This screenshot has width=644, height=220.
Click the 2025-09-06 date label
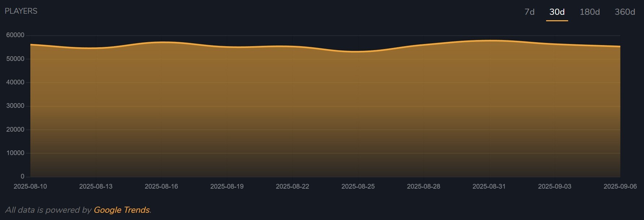click(x=620, y=186)
